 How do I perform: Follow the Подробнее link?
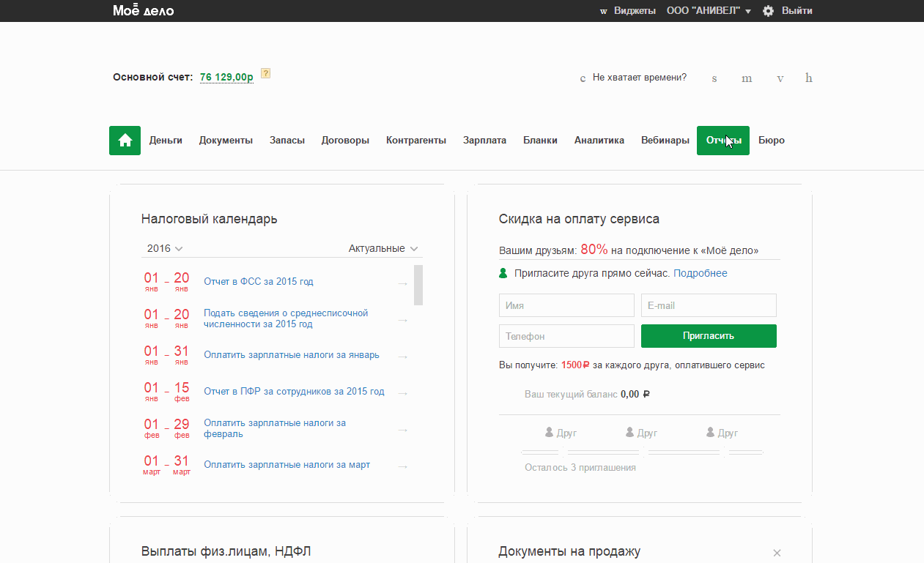(x=700, y=273)
